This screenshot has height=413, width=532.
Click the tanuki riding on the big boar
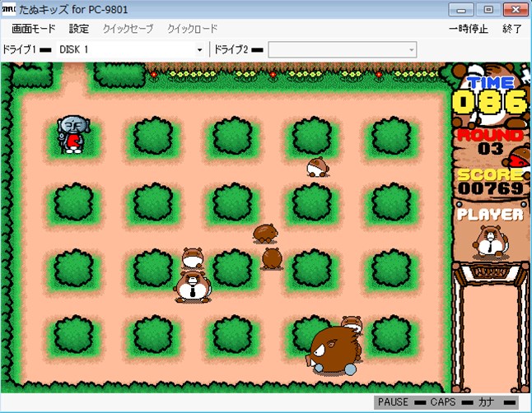pyautogui.click(x=352, y=323)
